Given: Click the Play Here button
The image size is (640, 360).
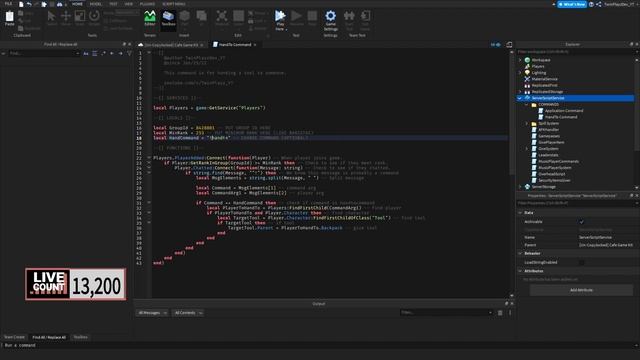Looking at the screenshot, I should point(280,20).
